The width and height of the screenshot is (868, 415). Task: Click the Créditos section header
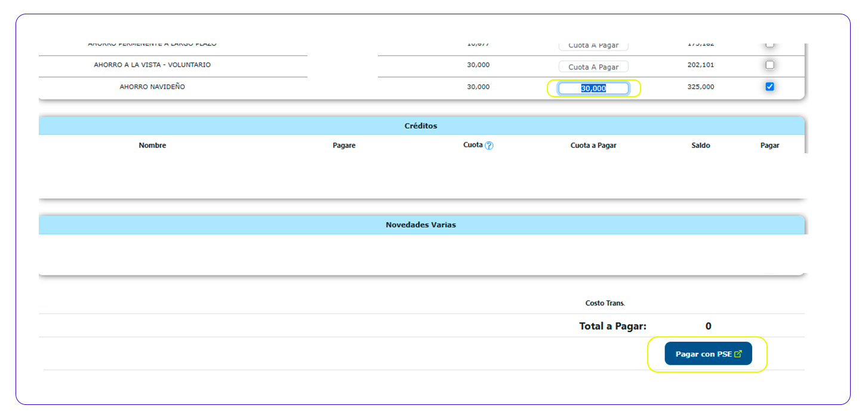point(421,126)
